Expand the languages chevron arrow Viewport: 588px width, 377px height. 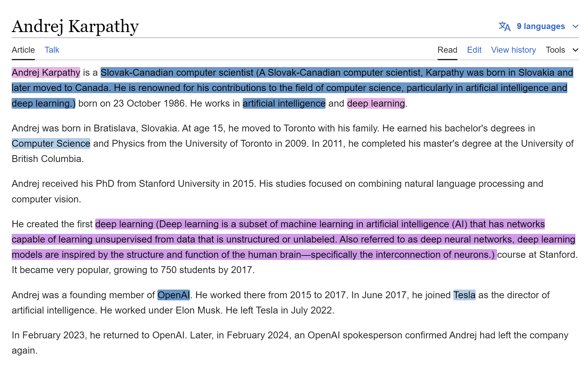coord(575,26)
